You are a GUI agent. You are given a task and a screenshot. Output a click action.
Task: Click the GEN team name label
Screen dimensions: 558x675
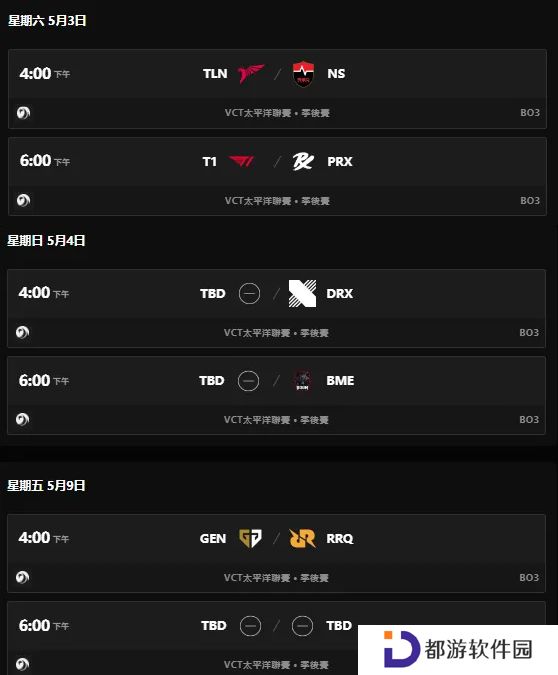coord(213,539)
